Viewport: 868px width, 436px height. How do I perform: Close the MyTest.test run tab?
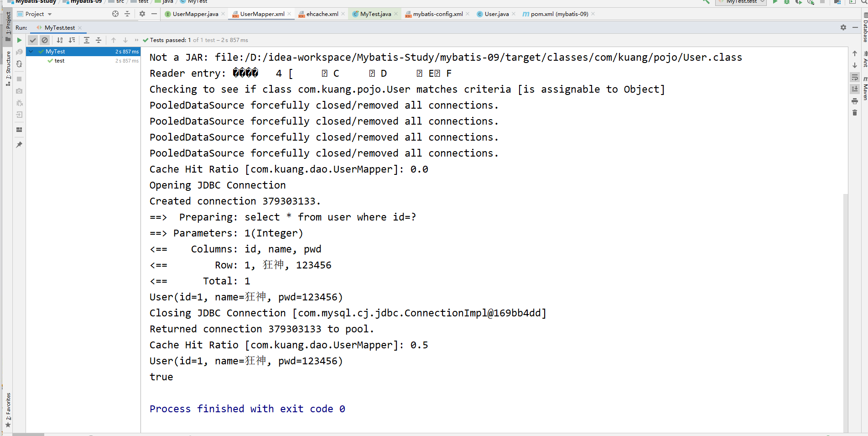pos(80,28)
